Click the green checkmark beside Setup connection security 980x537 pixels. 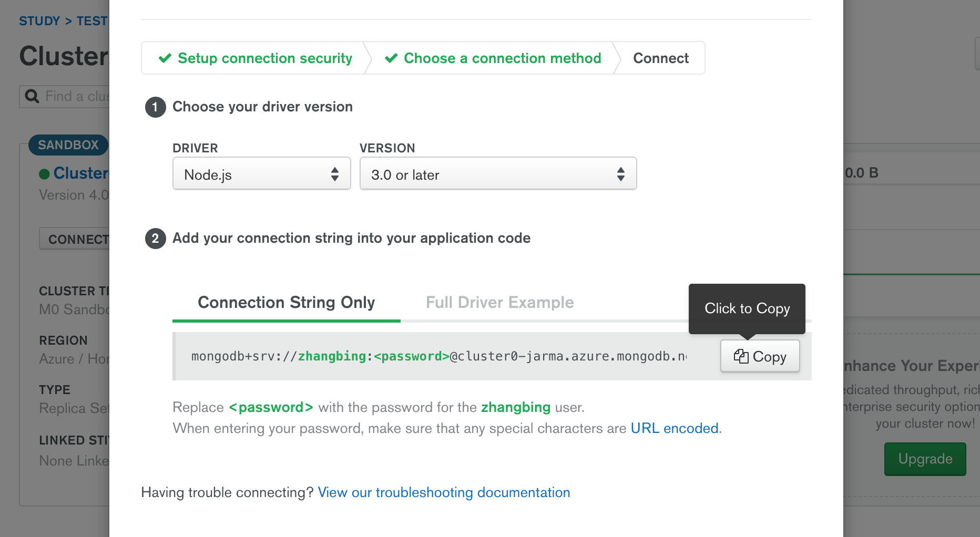pos(165,58)
